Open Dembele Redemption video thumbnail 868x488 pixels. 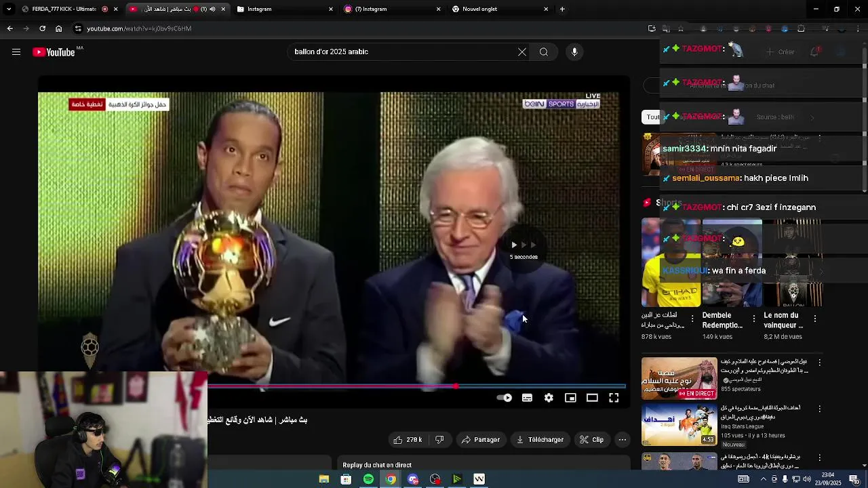[x=732, y=263]
